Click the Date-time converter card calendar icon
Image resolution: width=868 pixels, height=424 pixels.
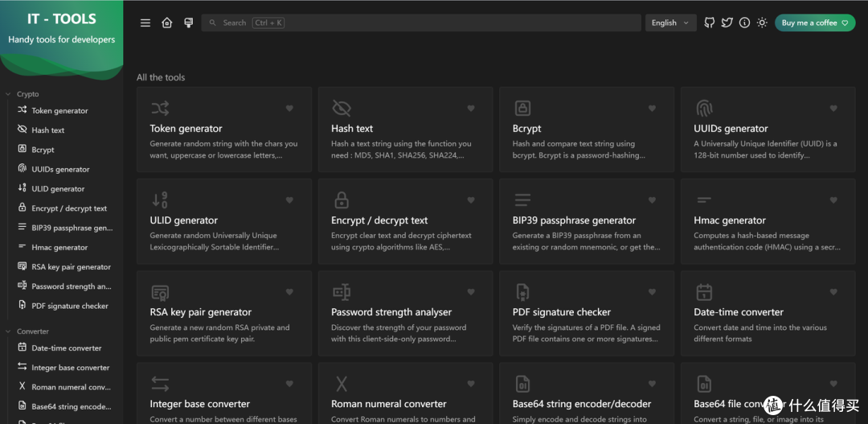tap(704, 292)
